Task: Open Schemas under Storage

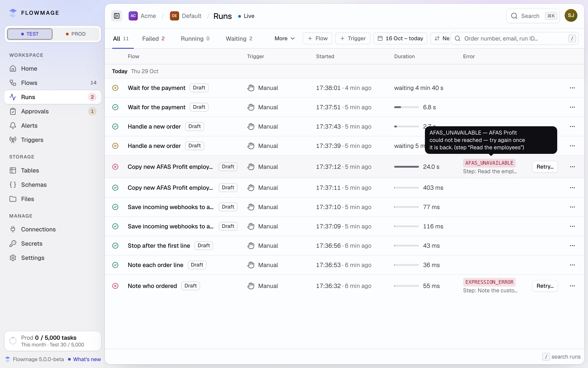Action: 53,185
